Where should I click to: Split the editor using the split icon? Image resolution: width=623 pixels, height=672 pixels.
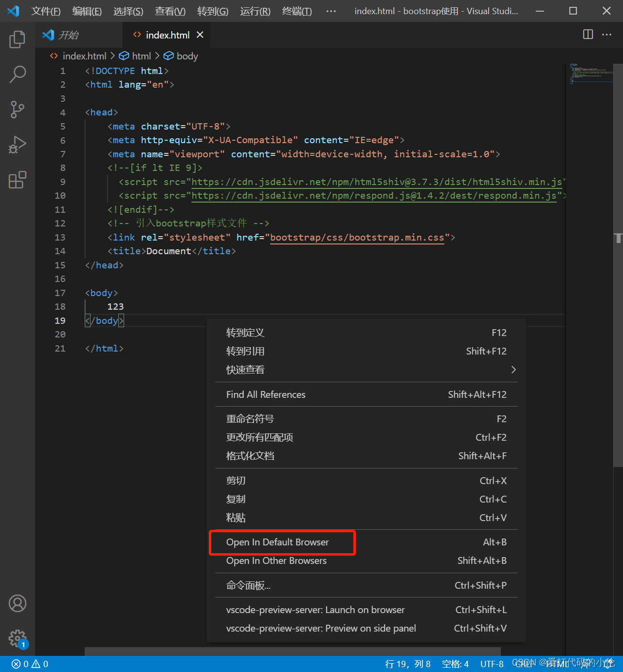(588, 35)
